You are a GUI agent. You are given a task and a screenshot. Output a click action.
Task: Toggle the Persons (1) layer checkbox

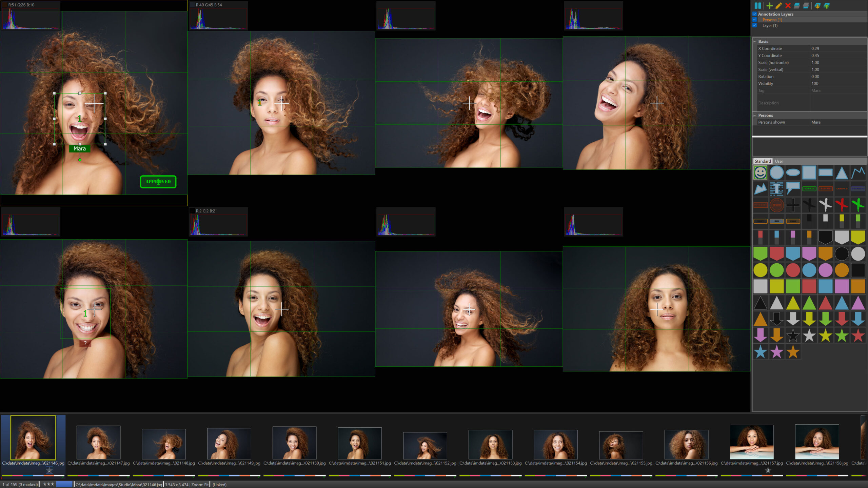pyautogui.click(x=754, y=20)
